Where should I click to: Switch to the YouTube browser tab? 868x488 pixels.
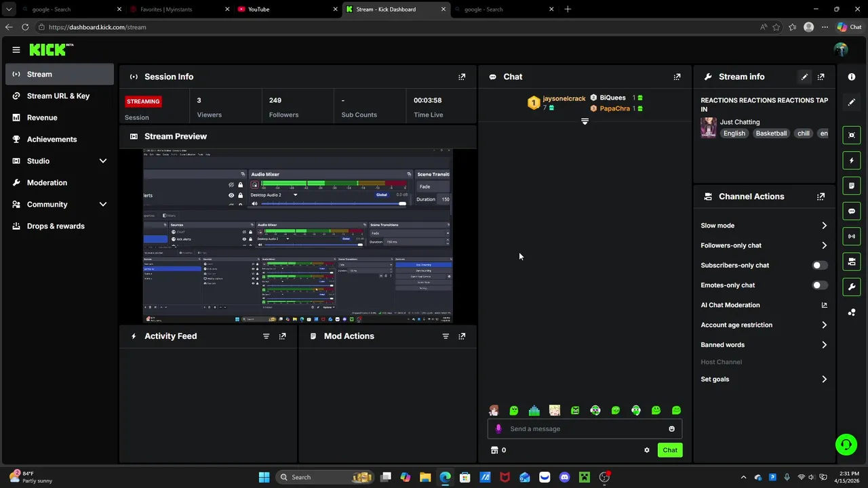[287, 9]
